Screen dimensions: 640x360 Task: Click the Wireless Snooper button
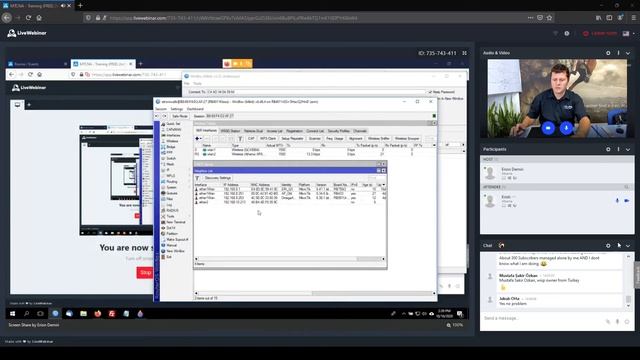(x=407, y=139)
